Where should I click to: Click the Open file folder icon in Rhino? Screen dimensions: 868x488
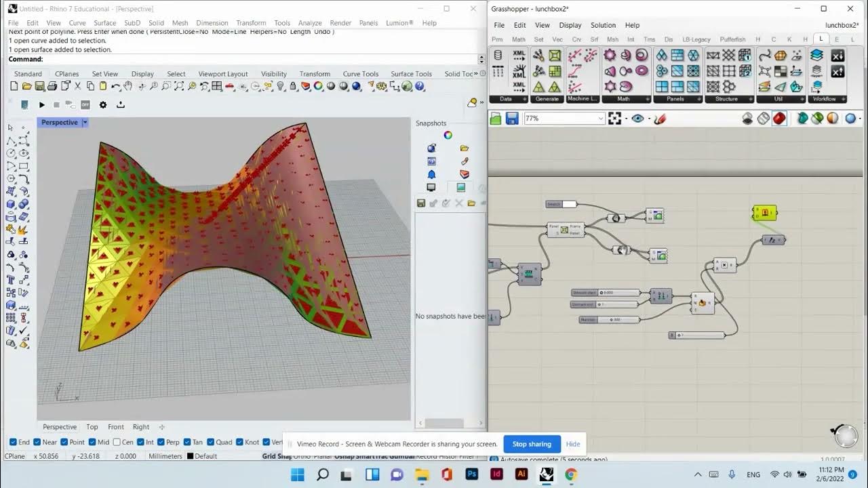pyautogui.click(x=26, y=86)
